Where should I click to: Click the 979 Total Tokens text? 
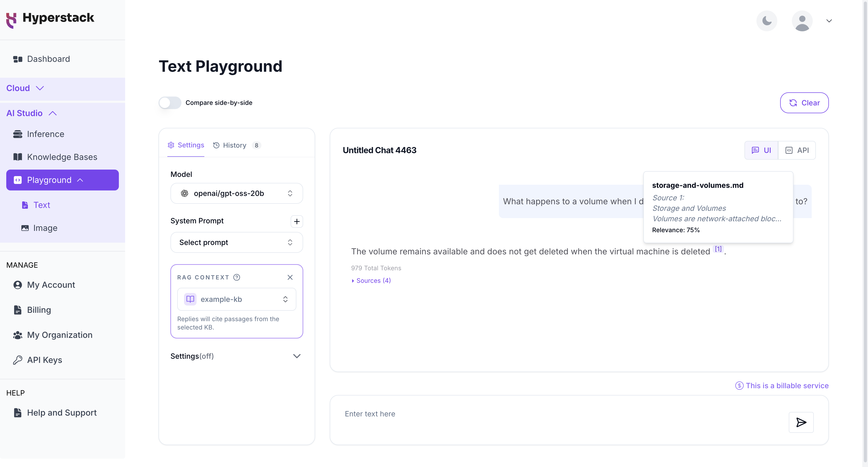click(376, 268)
